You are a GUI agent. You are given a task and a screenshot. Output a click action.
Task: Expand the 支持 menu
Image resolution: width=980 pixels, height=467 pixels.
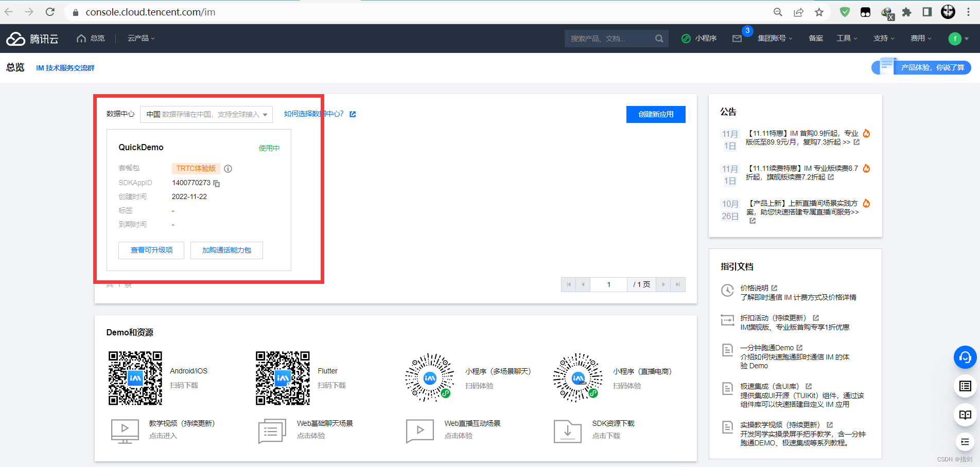(884, 39)
